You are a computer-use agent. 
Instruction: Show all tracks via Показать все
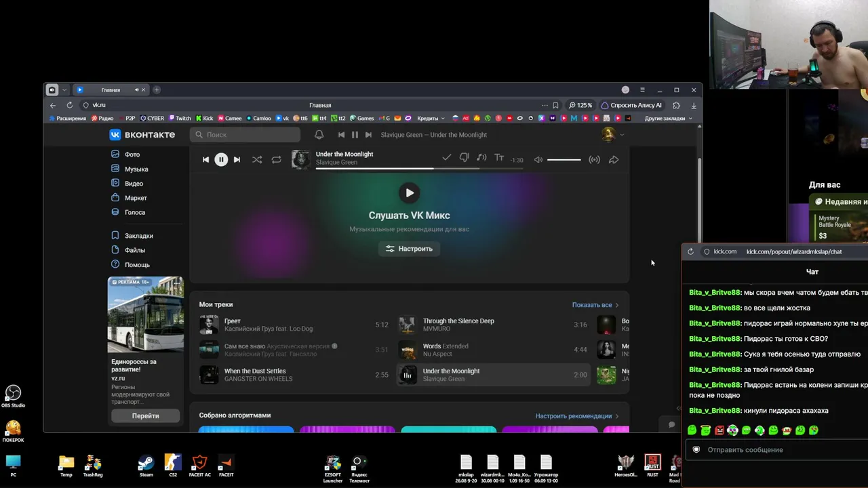pyautogui.click(x=595, y=305)
